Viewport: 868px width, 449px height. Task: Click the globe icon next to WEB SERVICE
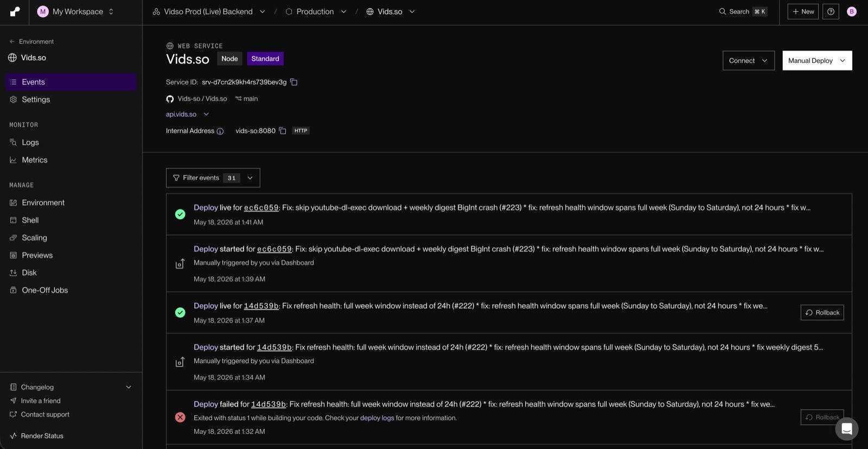(x=170, y=46)
